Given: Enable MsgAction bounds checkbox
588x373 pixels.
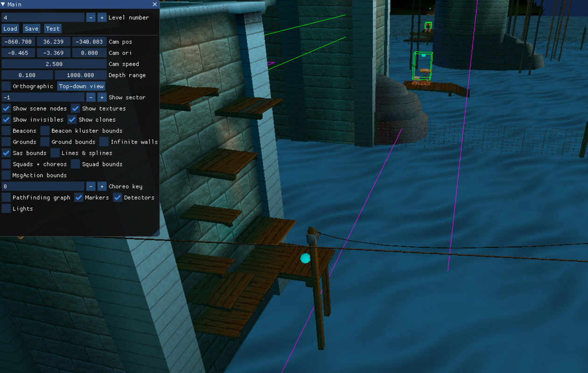Looking at the screenshot, I should coord(7,176).
